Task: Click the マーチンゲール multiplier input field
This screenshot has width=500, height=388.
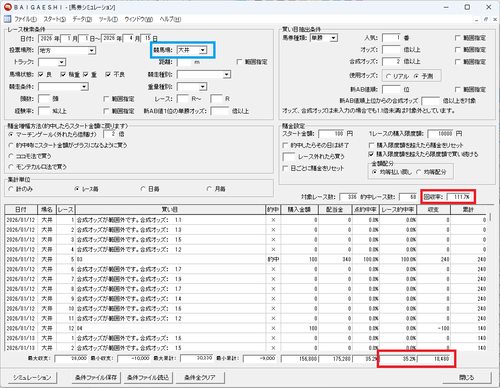Action: point(110,134)
